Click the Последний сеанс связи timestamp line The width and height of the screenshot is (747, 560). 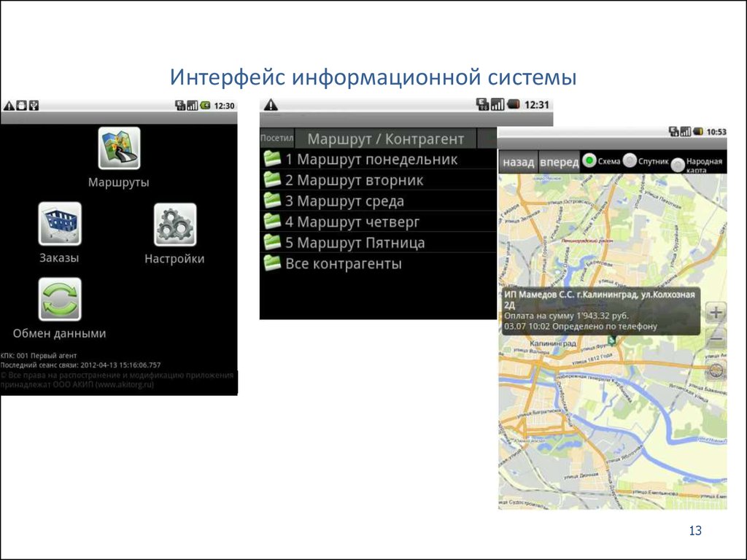[x=80, y=365]
